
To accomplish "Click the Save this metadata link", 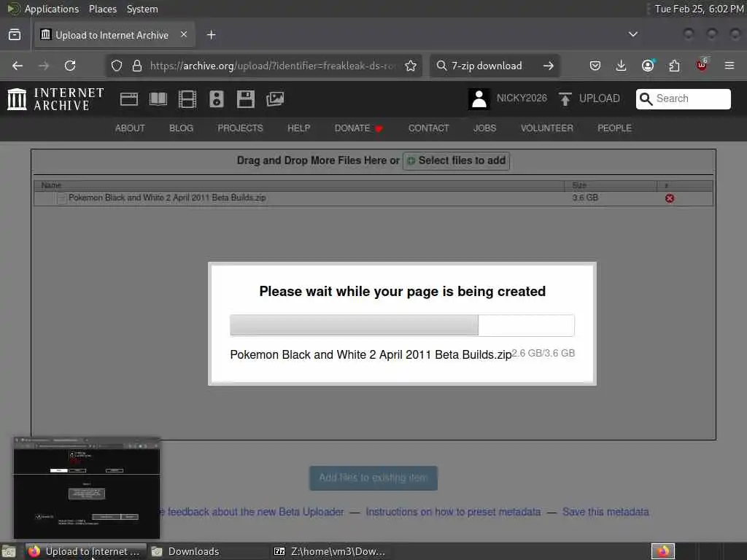I will tap(605, 512).
